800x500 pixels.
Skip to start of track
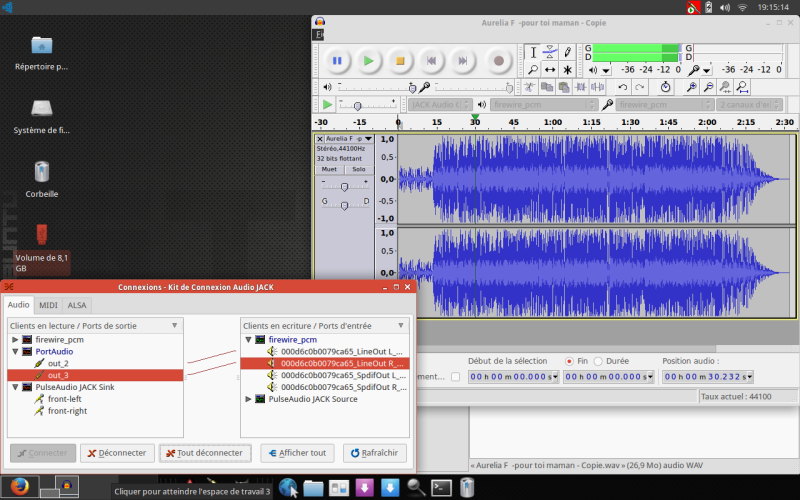[x=430, y=61]
